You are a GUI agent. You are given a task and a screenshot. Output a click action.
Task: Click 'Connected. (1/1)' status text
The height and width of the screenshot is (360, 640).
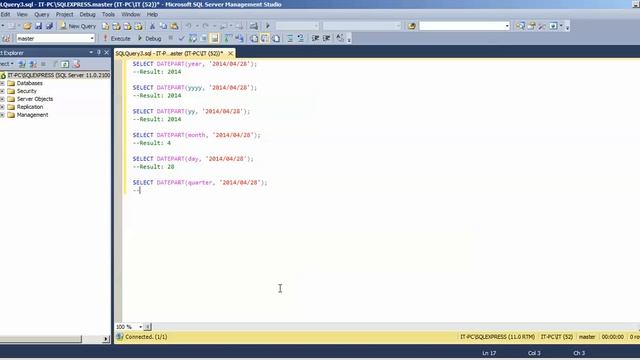click(x=146, y=337)
